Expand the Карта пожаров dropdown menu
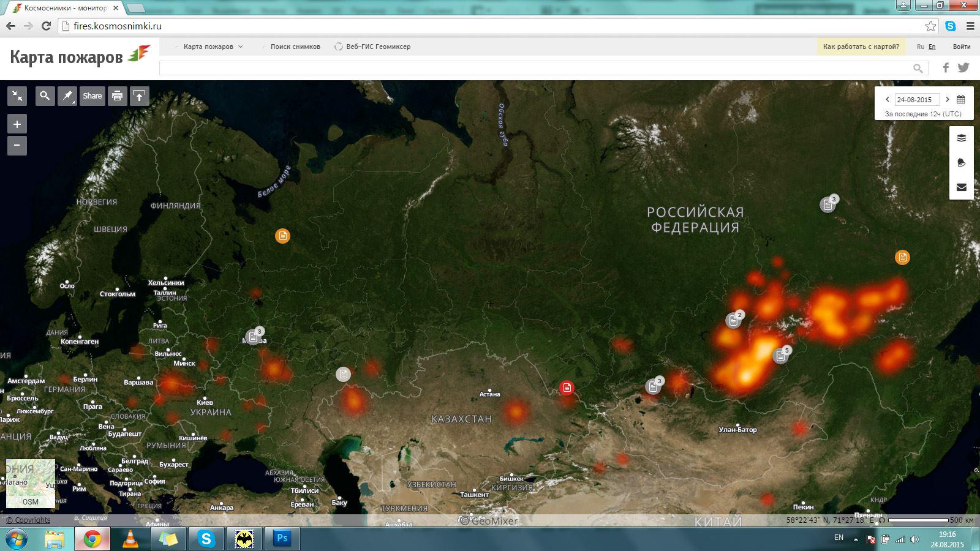The image size is (980, 551). point(213,47)
